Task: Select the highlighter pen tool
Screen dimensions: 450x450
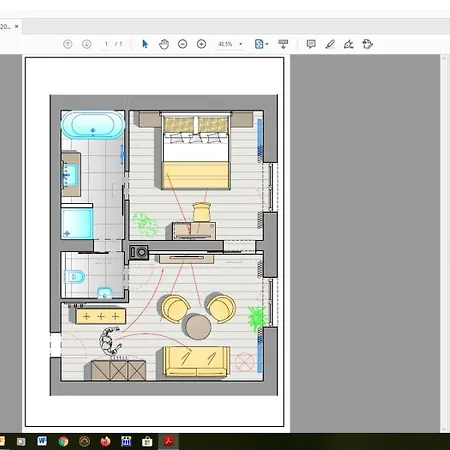Action: [x=330, y=44]
